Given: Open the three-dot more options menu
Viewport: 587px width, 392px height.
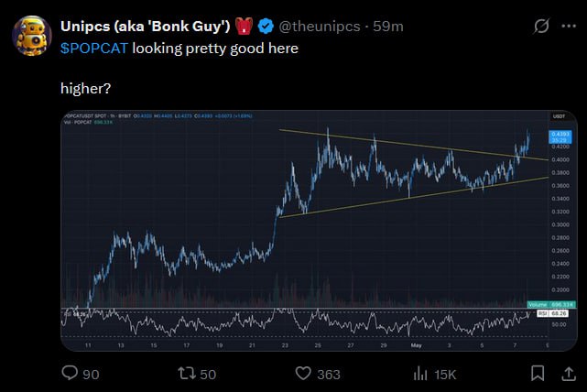Looking at the screenshot, I should point(569,26).
